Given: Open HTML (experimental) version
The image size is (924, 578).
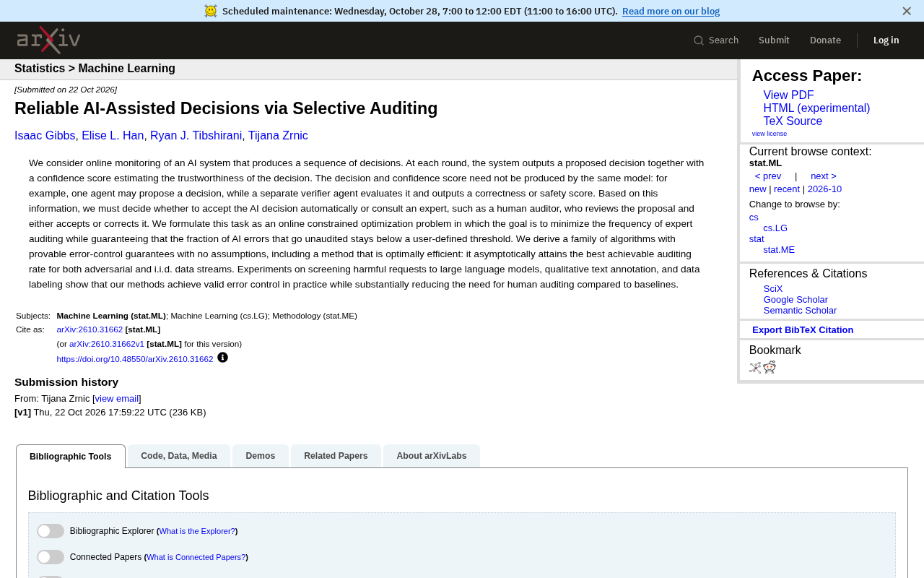Looking at the screenshot, I should click(816, 108).
